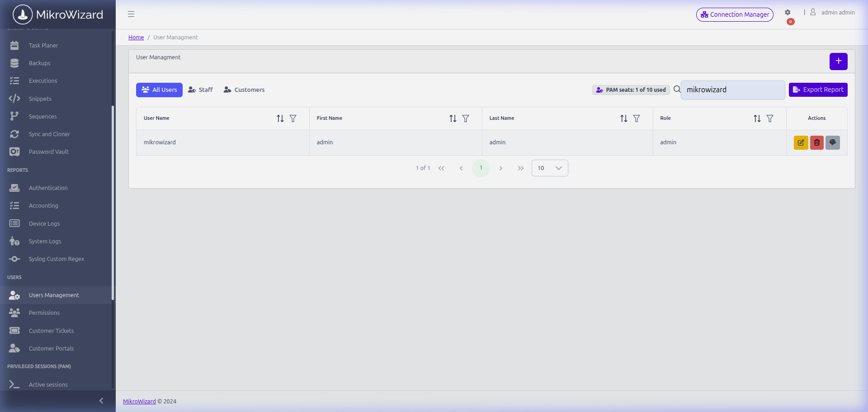The width and height of the screenshot is (868, 412).
Task: Go to previous page
Action: point(461,168)
